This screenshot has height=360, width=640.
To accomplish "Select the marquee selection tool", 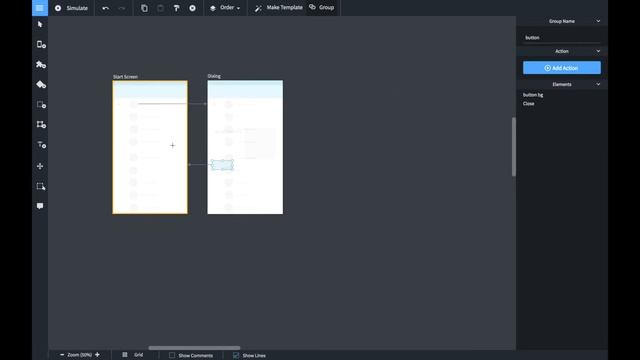I will 40,187.
